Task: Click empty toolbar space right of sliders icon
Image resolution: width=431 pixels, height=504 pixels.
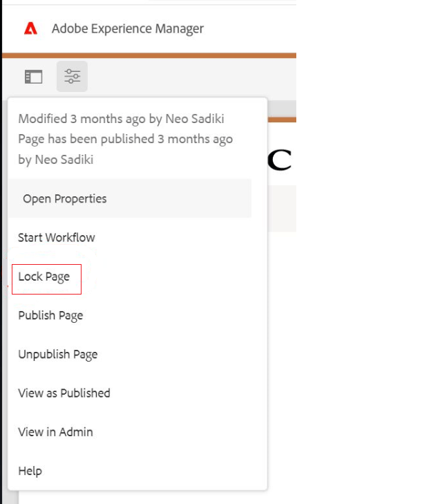Action: 193,77
